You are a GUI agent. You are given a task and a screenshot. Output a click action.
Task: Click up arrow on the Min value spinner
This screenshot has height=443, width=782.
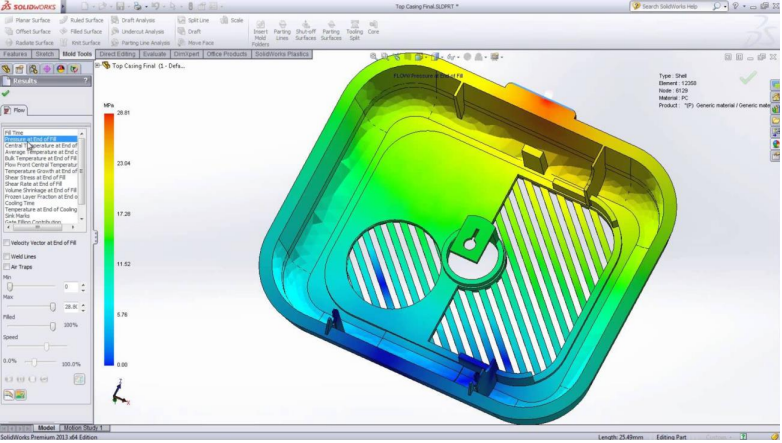(83, 285)
